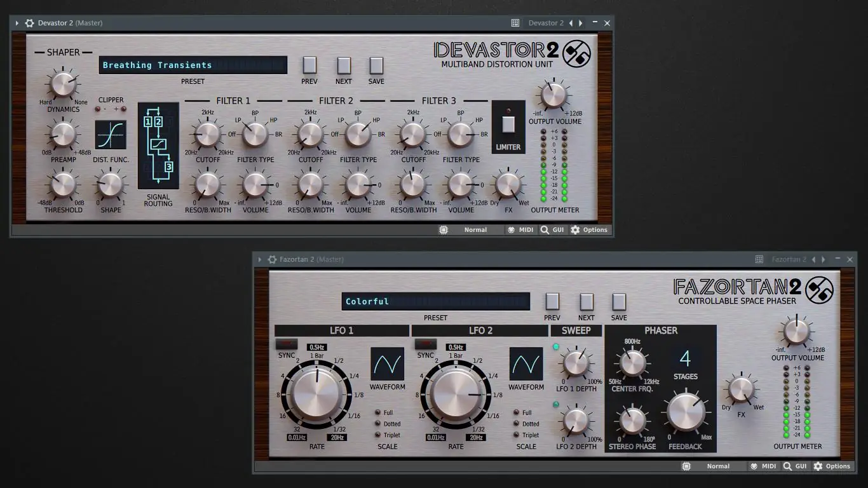
Task: Open the Options menu in Fazortan 2
Action: 832,466
